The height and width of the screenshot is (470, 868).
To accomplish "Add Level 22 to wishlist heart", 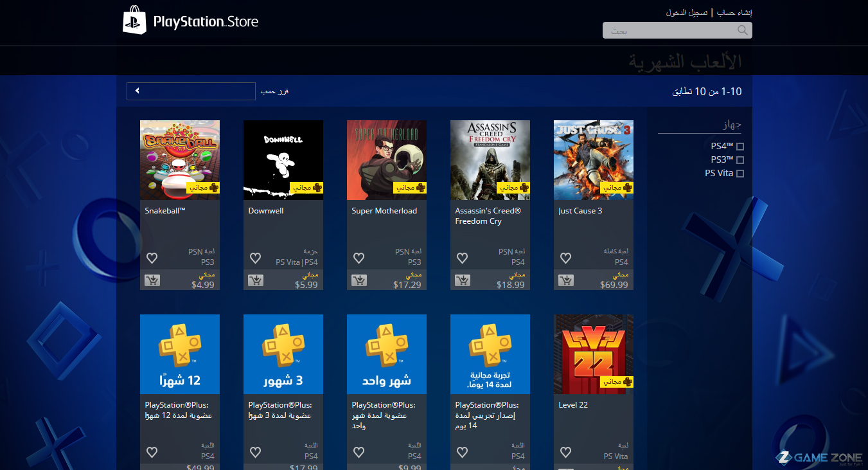I will pyautogui.click(x=565, y=453).
